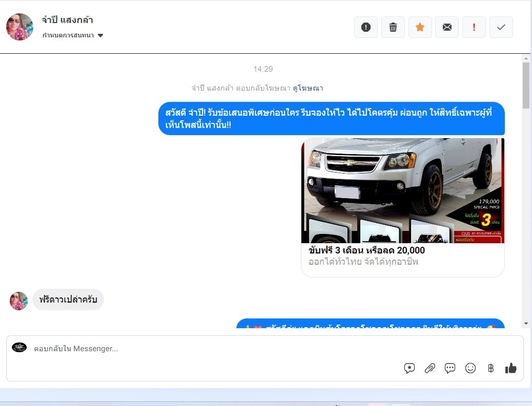The width and height of the screenshot is (532, 406).
Task: Click the blue สวัสดี จำปี! message bubble
Action: [x=332, y=119]
